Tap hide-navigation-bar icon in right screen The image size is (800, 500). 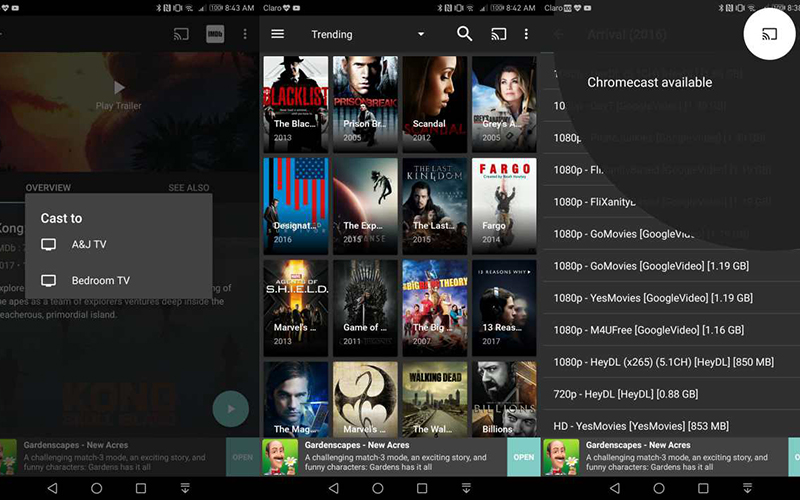coord(747,488)
